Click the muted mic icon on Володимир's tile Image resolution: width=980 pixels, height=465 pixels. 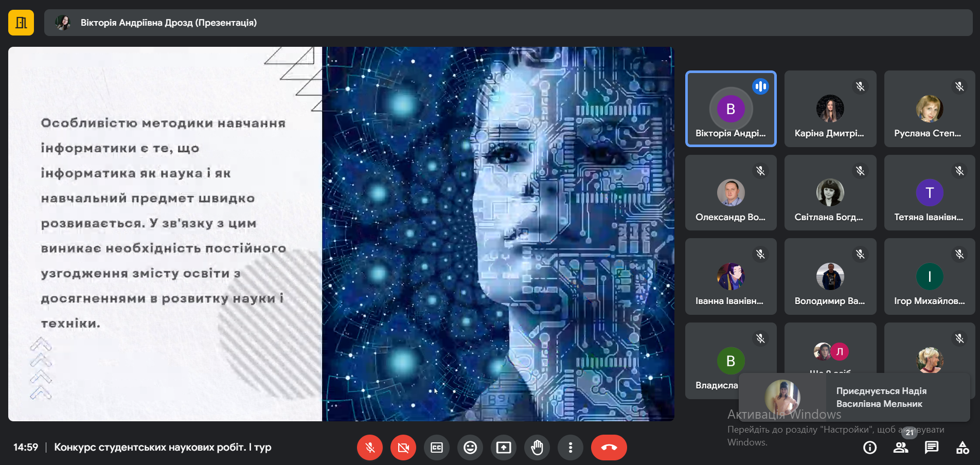[x=860, y=254]
